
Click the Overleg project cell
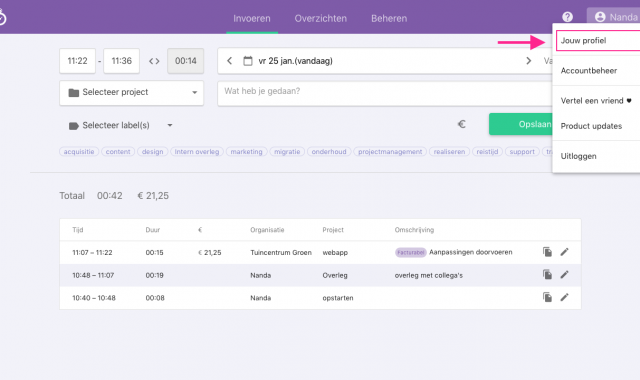pyautogui.click(x=335, y=276)
